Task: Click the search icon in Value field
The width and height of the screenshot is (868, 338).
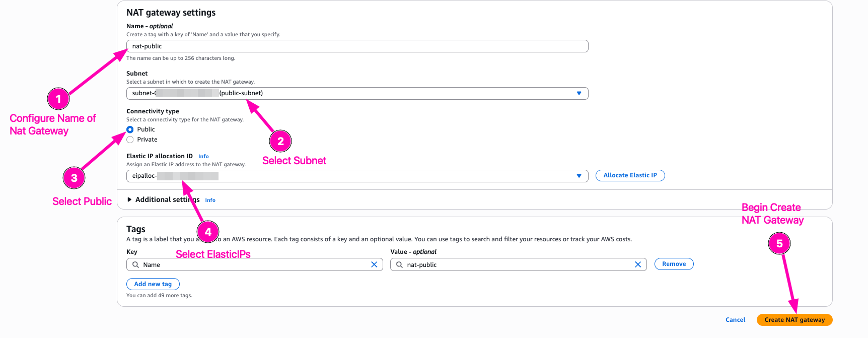Action: click(x=399, y=264)
